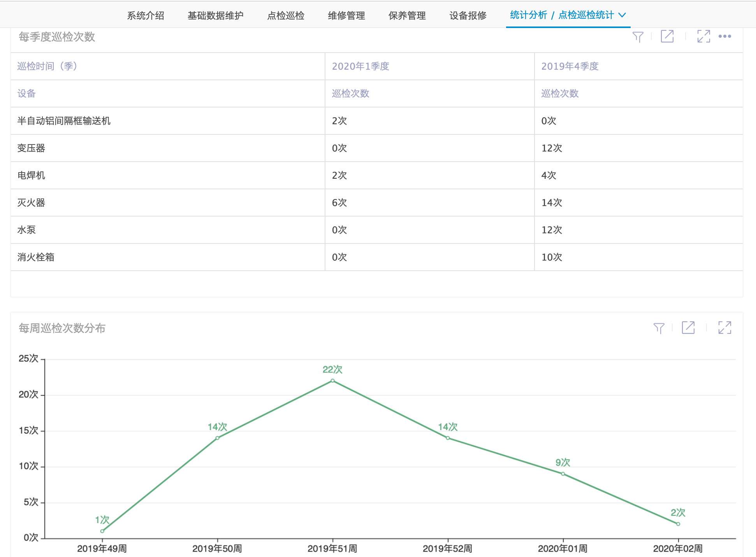Open 统计分析 / 点检巡检统计 dropdown arrow
The width and height of the screenshot is (756, 557).
click(622, 15)
